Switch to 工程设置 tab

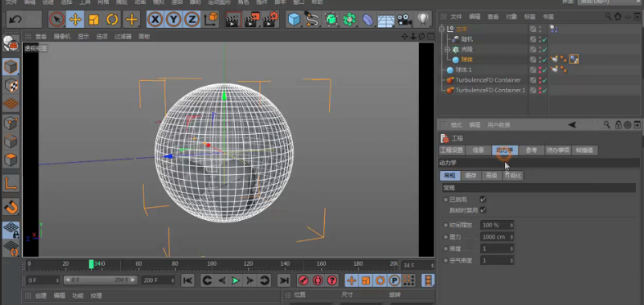click(452, 150)
